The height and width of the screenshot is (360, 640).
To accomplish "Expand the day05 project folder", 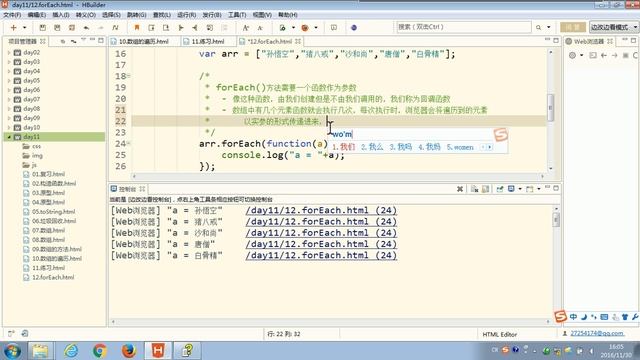I will tap(9, 80).
